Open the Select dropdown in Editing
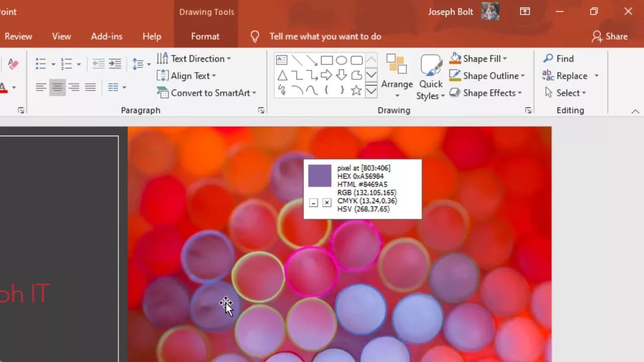Image resolution: width=644 pixels, height=362 pixels. click(566, 93)
